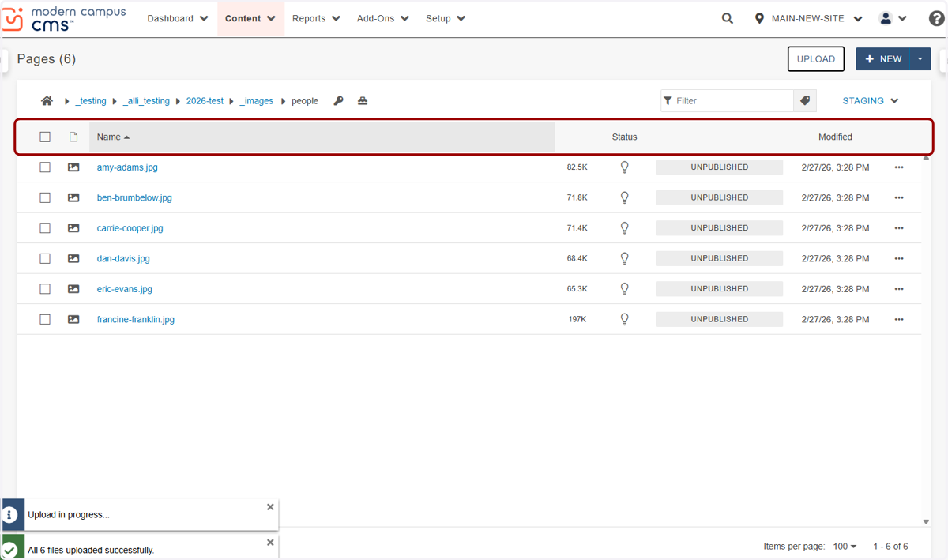The height and width of the screenshot is (560, 948).
Task: Open the dan-davis.jpg file link
Action: click(x=123, y=258)
